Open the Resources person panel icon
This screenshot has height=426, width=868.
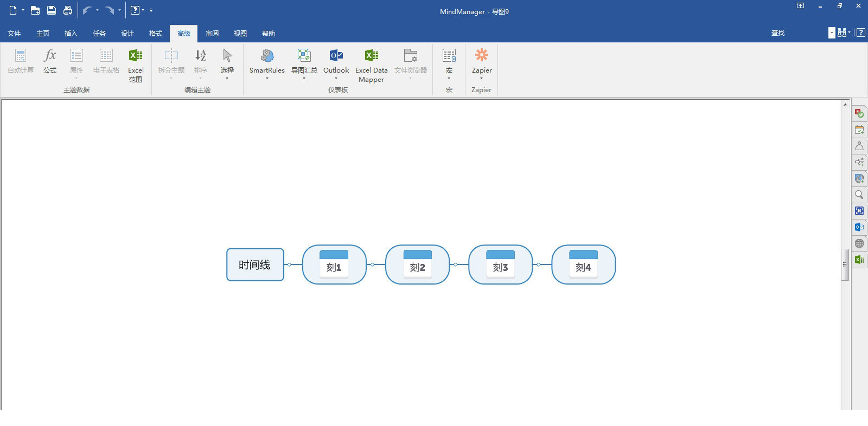(x=859, y=146)
